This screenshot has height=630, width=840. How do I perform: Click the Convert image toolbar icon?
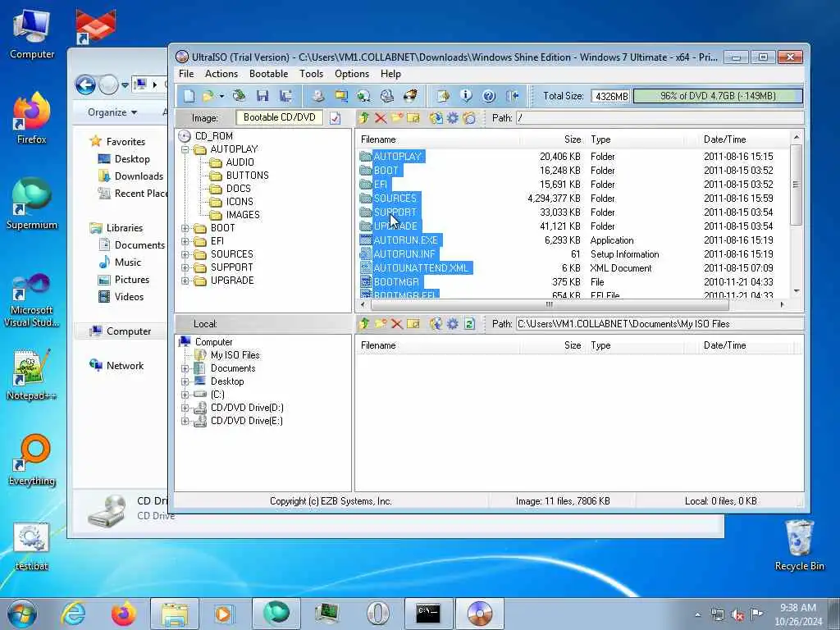[x=363, y=96]
